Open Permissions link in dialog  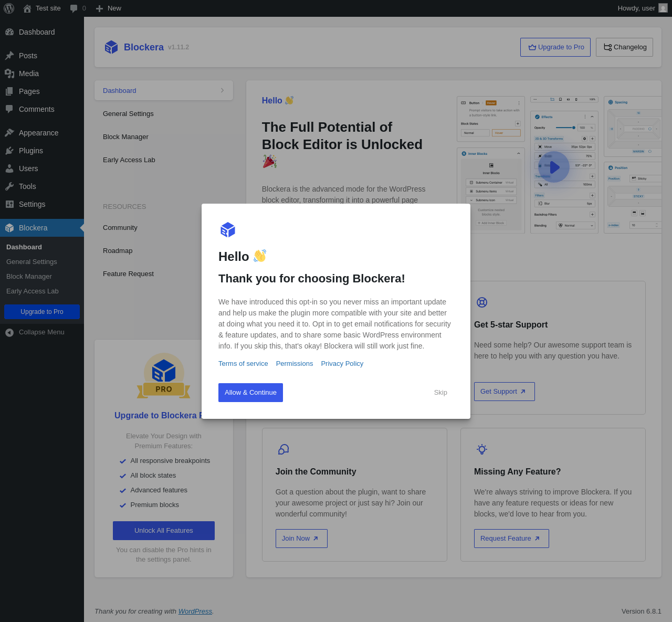point(295,364)
